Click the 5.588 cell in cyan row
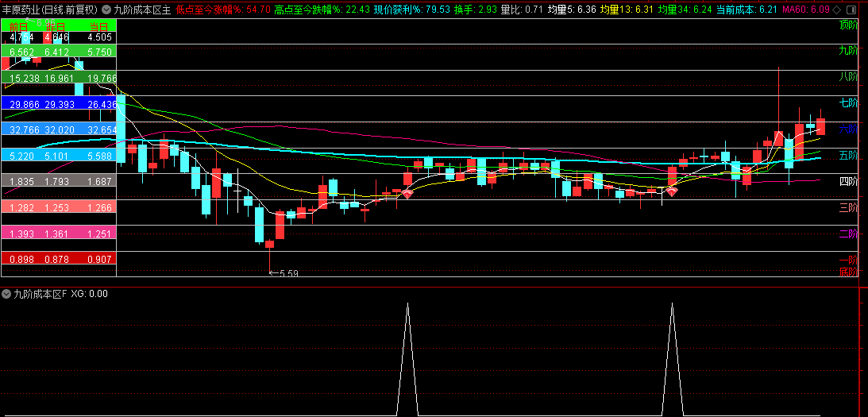Viewport: 868px width, 417px height. point(99,156)
